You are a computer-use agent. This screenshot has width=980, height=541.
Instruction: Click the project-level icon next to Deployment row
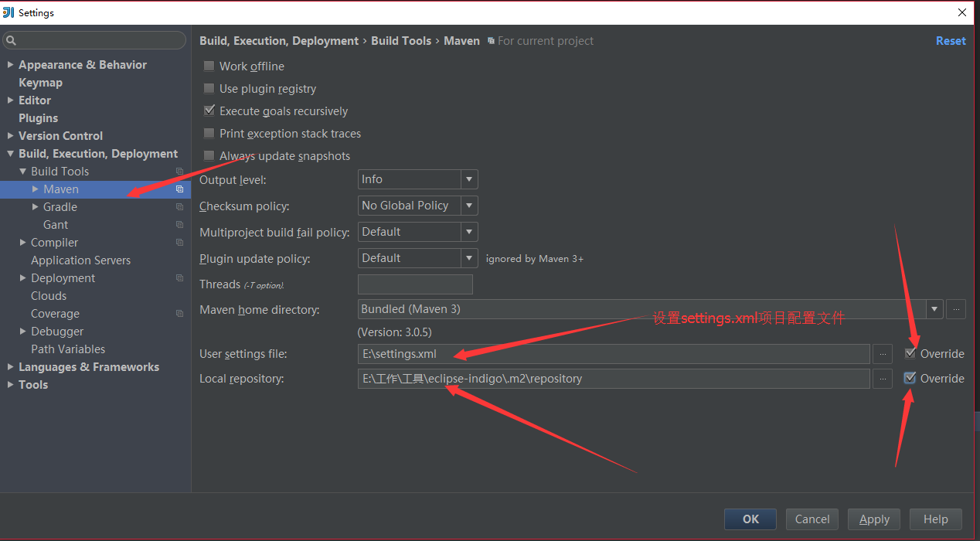pyautogui.click(x=179, y=278)
